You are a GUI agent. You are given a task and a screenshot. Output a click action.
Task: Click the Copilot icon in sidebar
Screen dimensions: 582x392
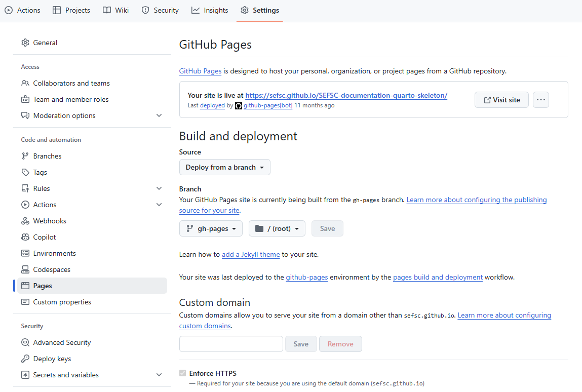[25, 238]
